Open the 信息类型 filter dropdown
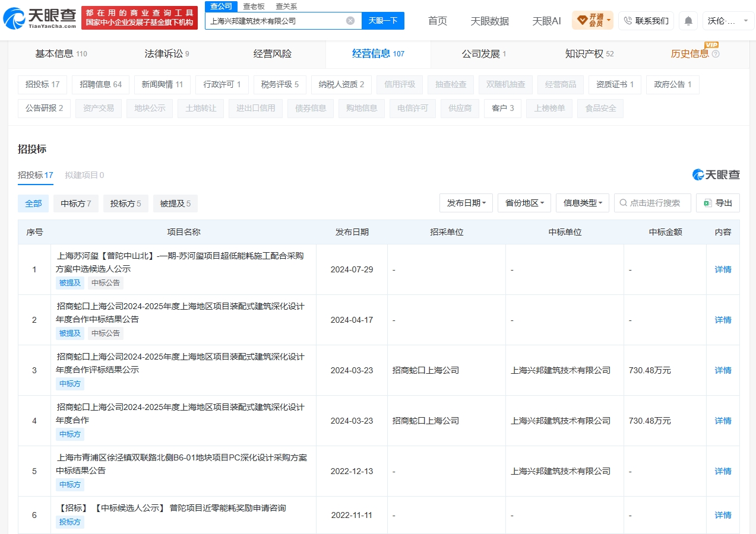The height and width of the screenshot is (534, 756). click(583, 203)
